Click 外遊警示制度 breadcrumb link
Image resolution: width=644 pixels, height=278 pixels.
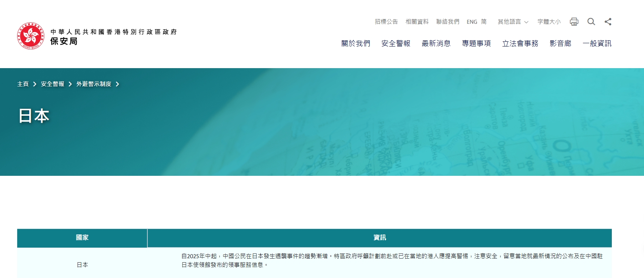click(94, 84)
